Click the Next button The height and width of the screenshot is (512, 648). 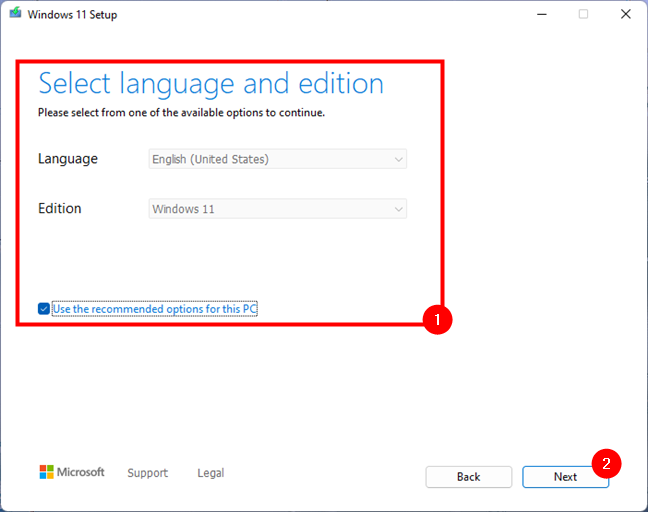[565, 477]
